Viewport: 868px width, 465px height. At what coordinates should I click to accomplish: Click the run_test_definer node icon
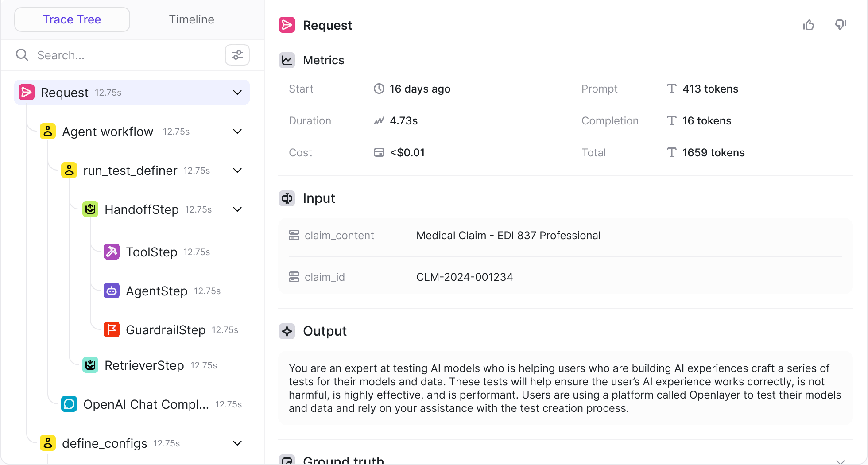click(69, 170)
